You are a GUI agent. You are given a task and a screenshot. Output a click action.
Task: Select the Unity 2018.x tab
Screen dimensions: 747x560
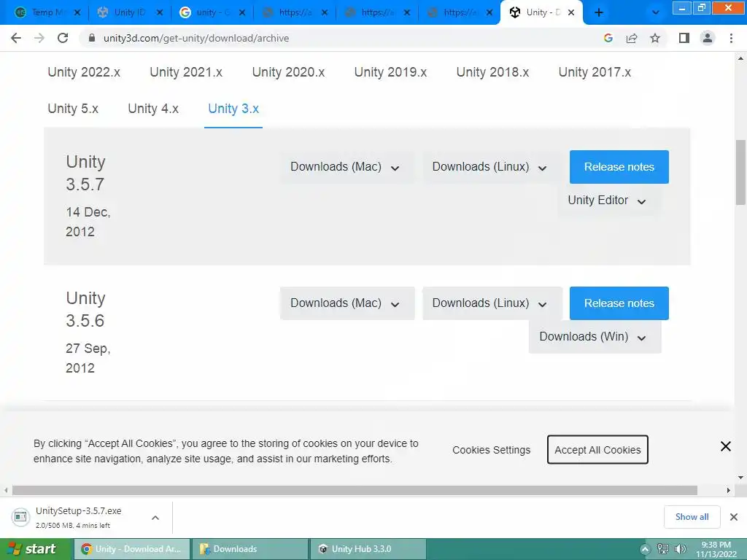(x=492, y=72)
